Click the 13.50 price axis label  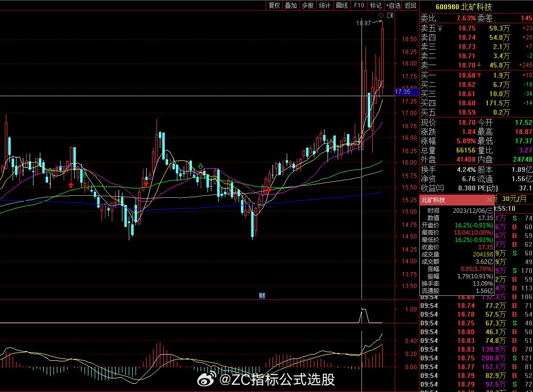click(x=409, y=286)
